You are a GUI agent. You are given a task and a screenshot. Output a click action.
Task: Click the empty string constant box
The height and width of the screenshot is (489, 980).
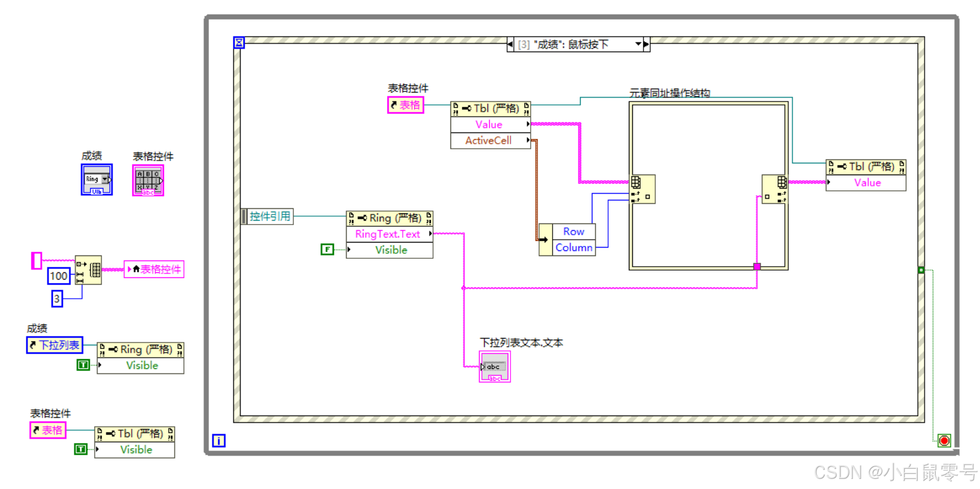(36, 261)
